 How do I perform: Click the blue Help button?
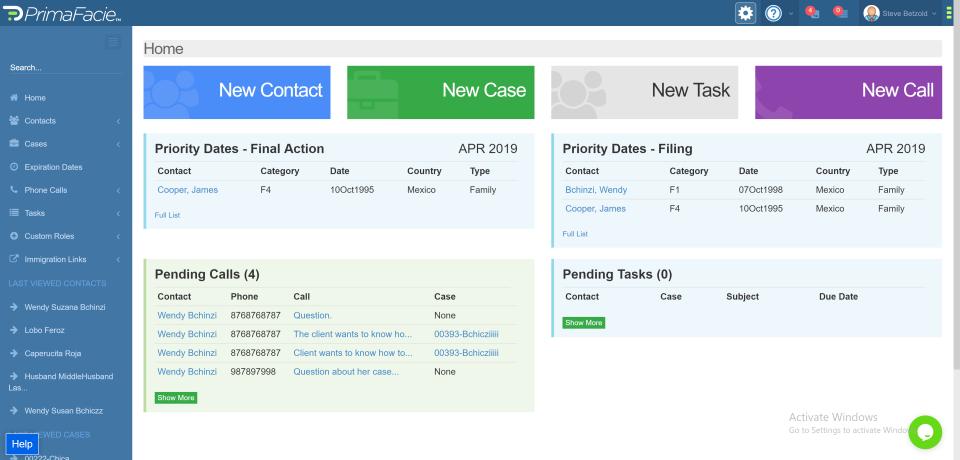22,444
